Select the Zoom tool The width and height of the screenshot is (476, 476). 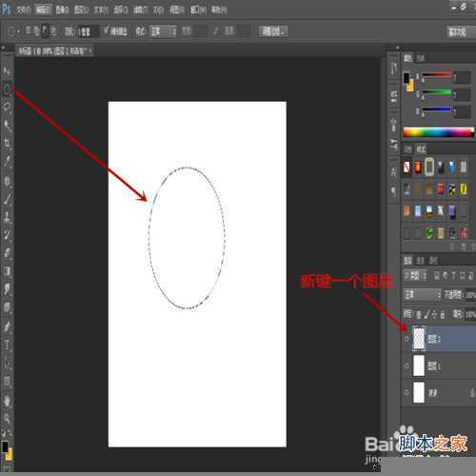tap(7, 418)
